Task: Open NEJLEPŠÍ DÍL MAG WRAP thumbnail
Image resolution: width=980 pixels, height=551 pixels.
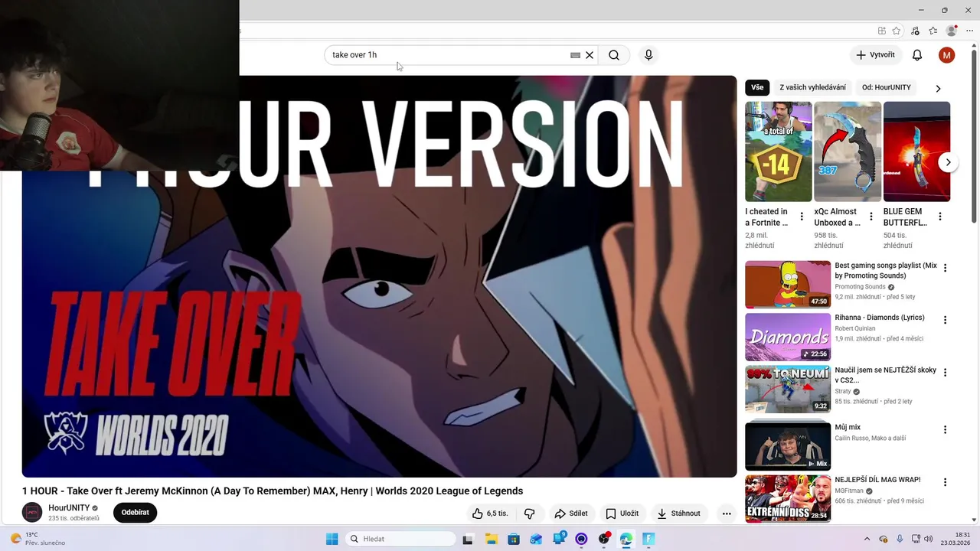Action: click(x=788, y=499)
